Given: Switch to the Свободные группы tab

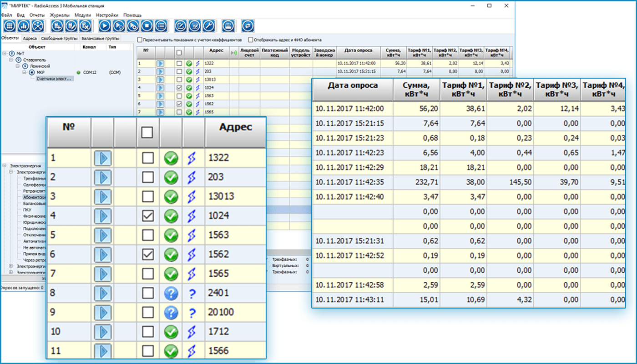Looking at the screenshot, I should (x=59, y=39).
